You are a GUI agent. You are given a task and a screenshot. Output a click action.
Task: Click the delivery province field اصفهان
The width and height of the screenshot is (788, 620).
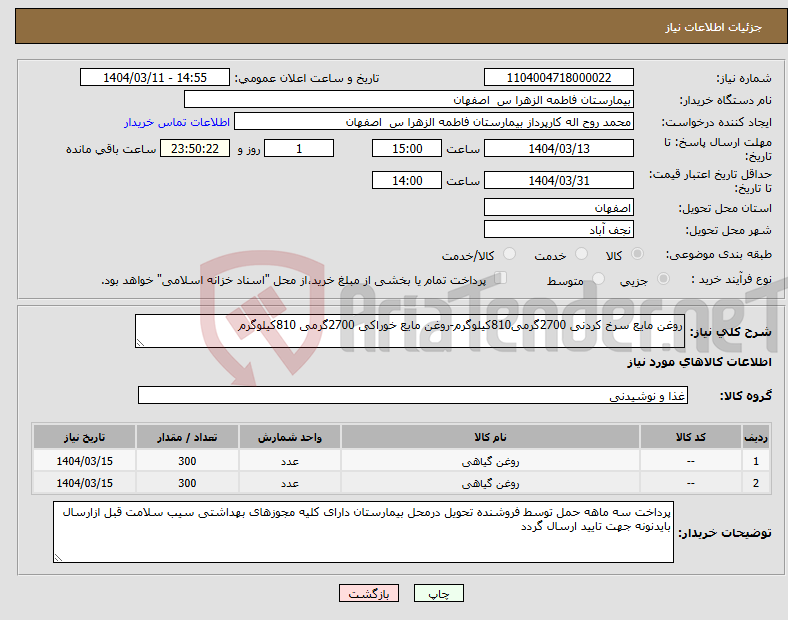(558, 208)
